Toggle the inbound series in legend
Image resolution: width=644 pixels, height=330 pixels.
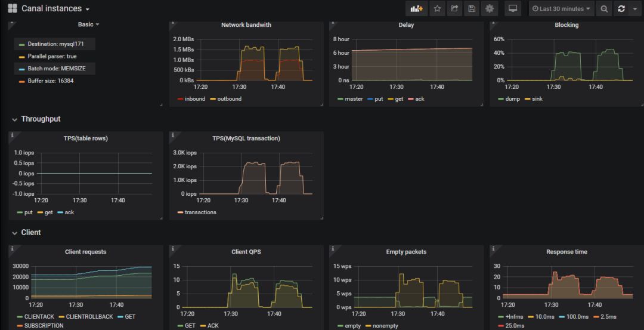(191, 99)
